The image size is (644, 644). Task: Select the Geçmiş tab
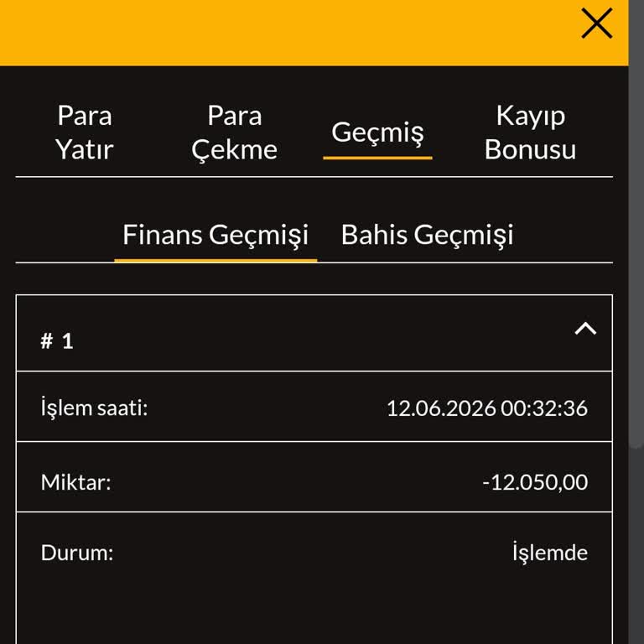(377, 132)
